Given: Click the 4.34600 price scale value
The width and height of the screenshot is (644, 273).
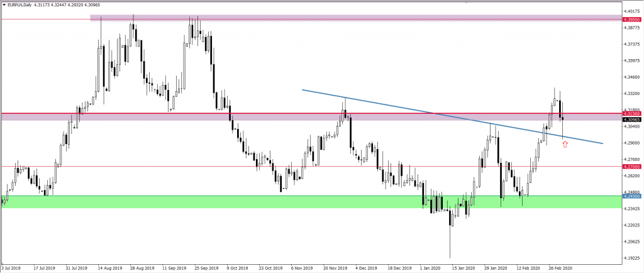Looking at the screenshot, I should click(633, 77).
